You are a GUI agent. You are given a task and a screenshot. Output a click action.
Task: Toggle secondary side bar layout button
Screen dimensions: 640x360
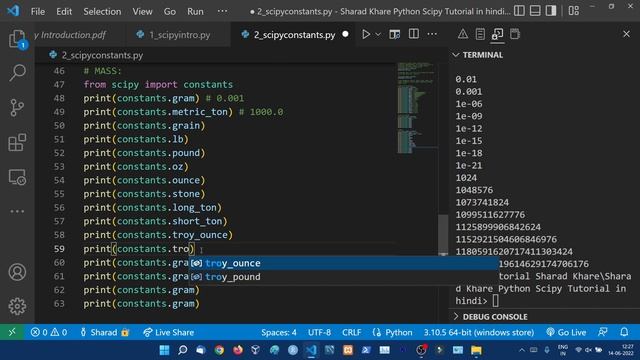tap(551, 11)
